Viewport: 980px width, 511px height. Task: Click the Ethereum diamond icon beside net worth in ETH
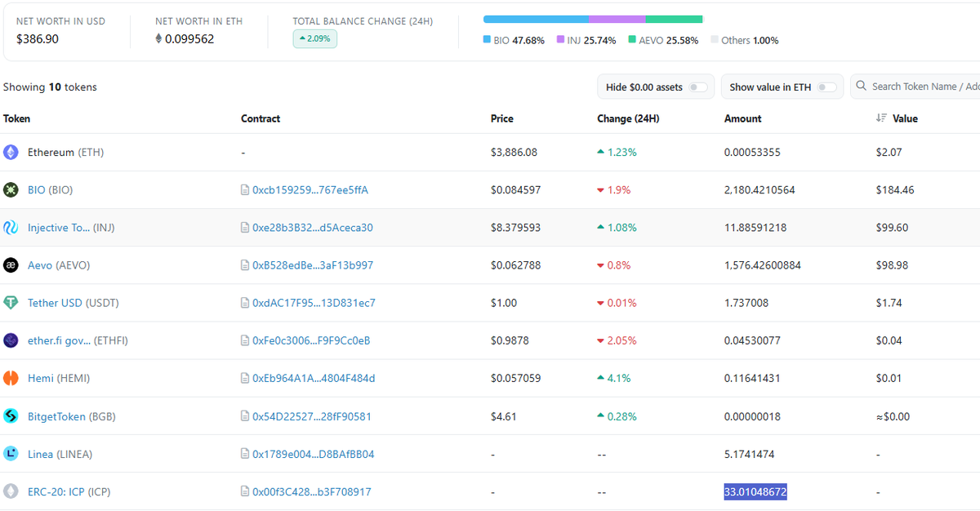(158, 38)
